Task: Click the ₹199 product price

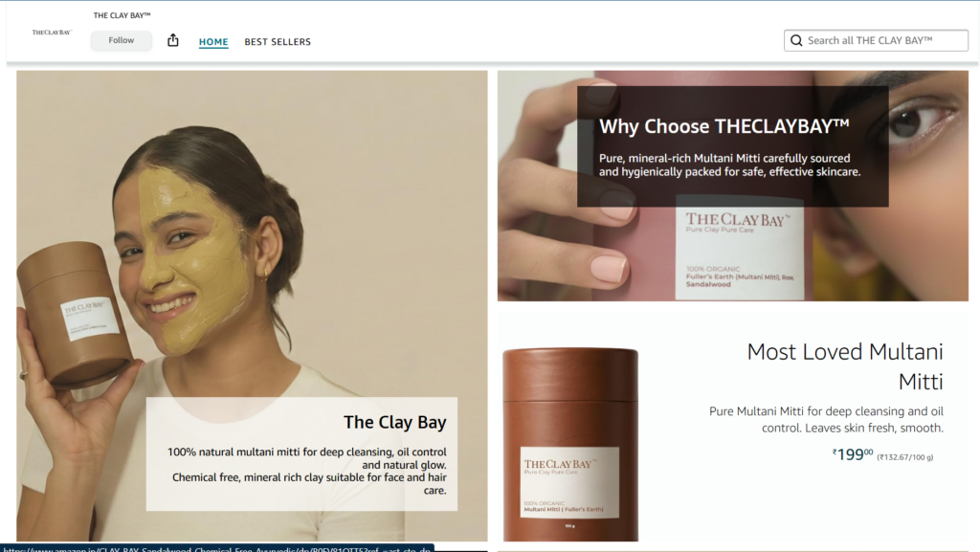Action: point(853,454)
